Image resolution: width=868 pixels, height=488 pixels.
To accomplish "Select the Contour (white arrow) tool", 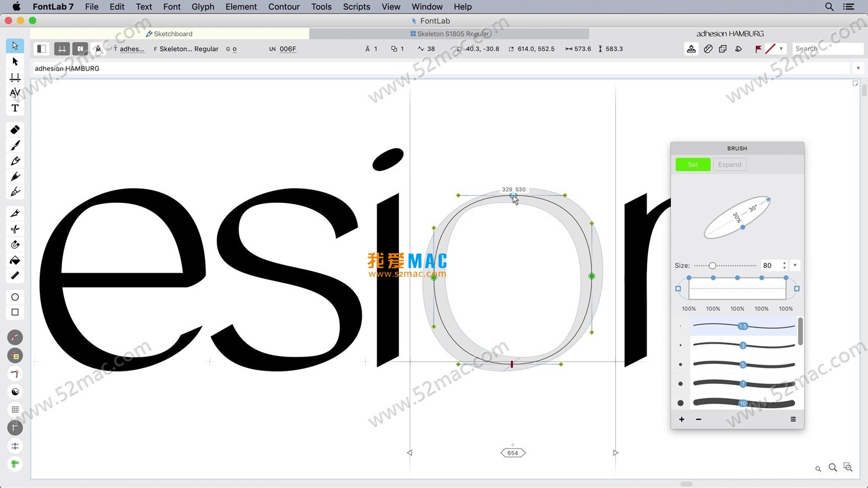I will (15, 46).
